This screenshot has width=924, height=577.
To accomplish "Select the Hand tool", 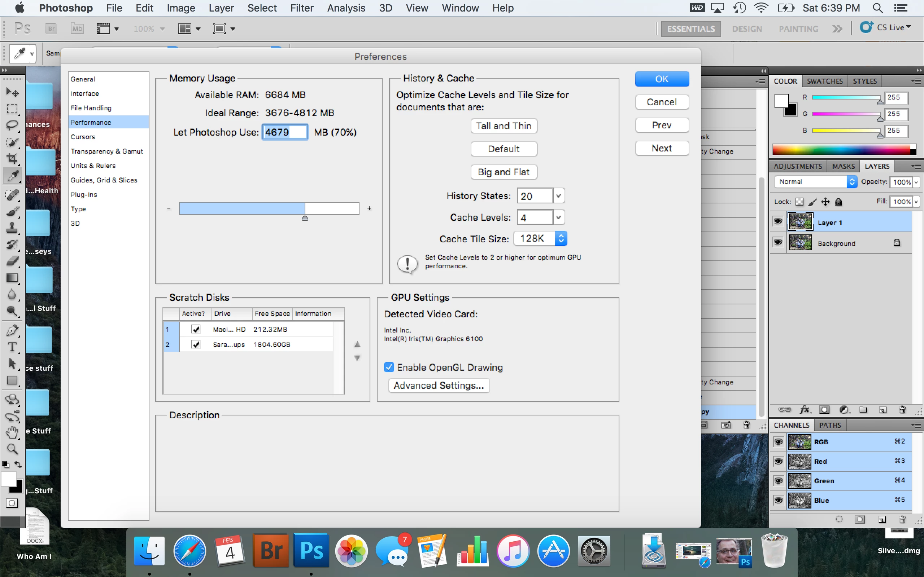I will tap(12, 432).
